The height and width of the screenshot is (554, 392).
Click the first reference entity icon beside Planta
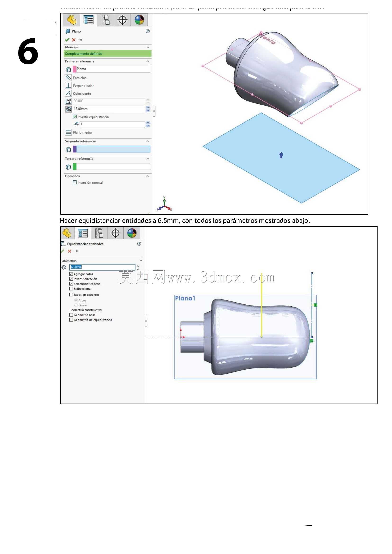tap(68, 70)
